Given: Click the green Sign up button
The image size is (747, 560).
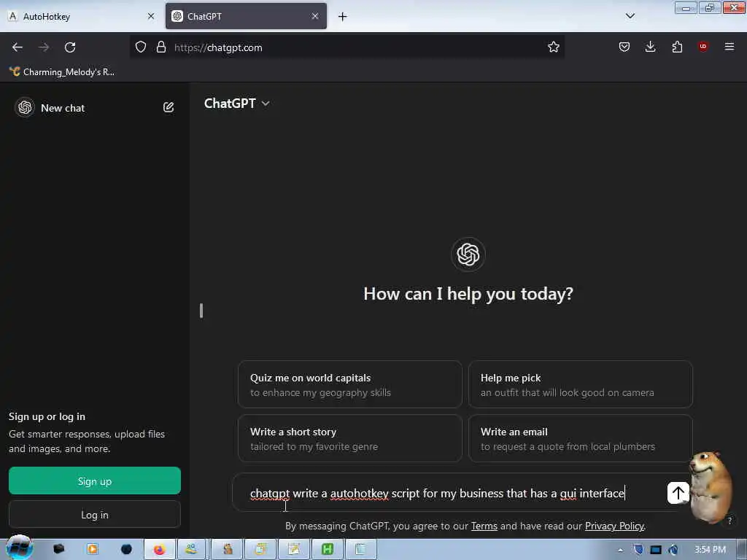Looking at the screenshot, I should tap(95, 481).
